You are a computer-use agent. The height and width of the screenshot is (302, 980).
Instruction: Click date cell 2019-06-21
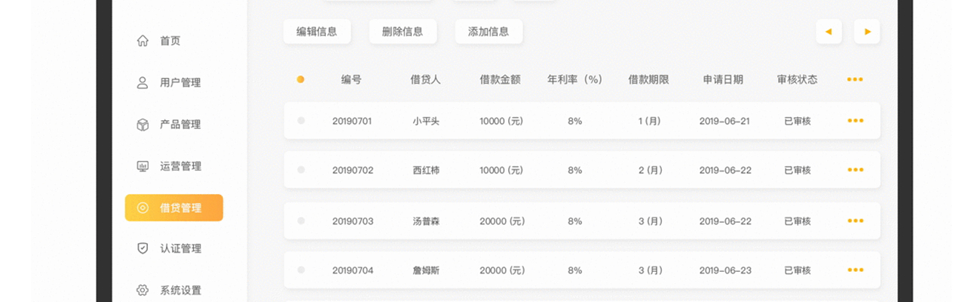pyautogui.click(x=724, y=121)
